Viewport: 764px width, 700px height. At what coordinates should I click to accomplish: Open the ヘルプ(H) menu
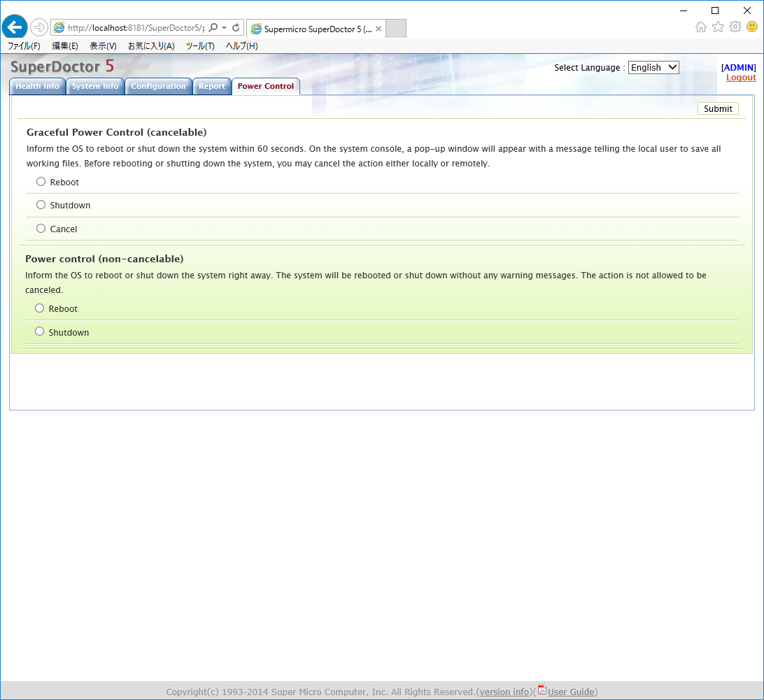point(241,45)
